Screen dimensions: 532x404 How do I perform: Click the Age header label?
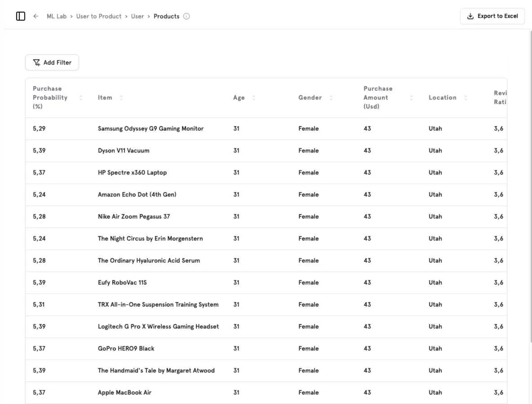(239, 97)
